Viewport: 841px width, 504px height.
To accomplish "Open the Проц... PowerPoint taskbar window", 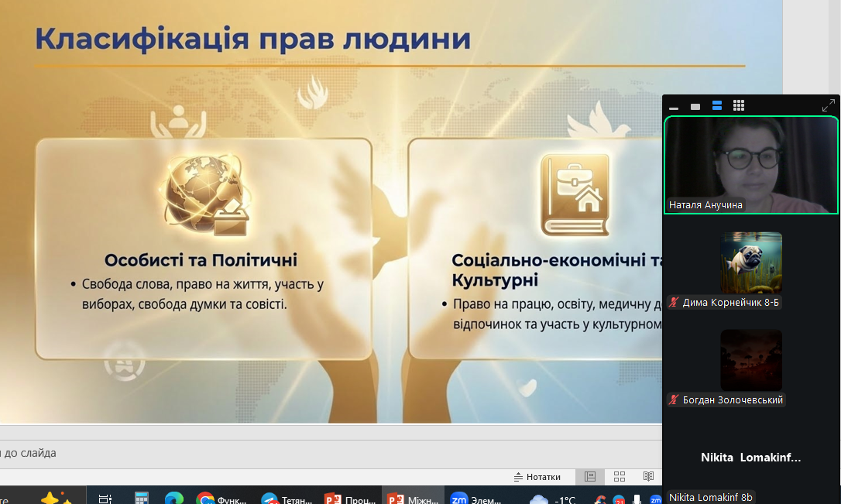I will [350, 499].
